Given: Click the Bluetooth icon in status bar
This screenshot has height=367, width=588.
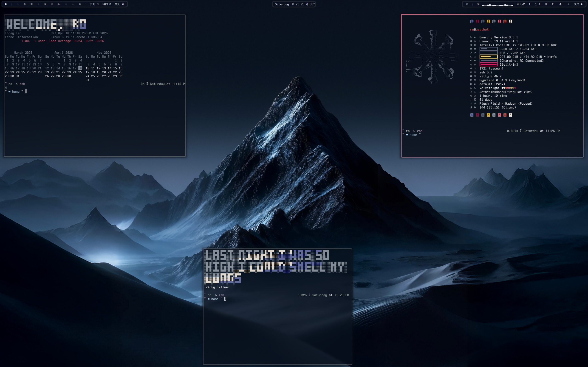Looking at the screenshot, I should pyautogui.click(x=546, y=4).
